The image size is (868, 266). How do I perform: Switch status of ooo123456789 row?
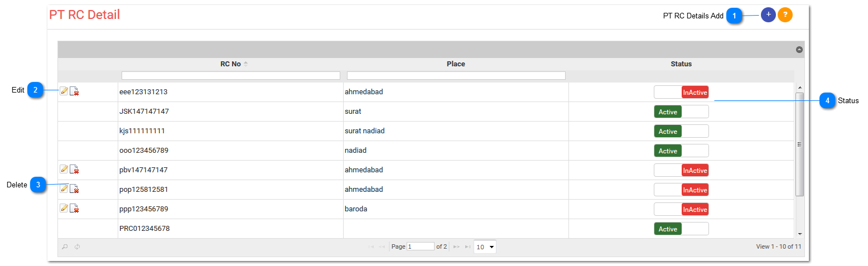(681, 151)
